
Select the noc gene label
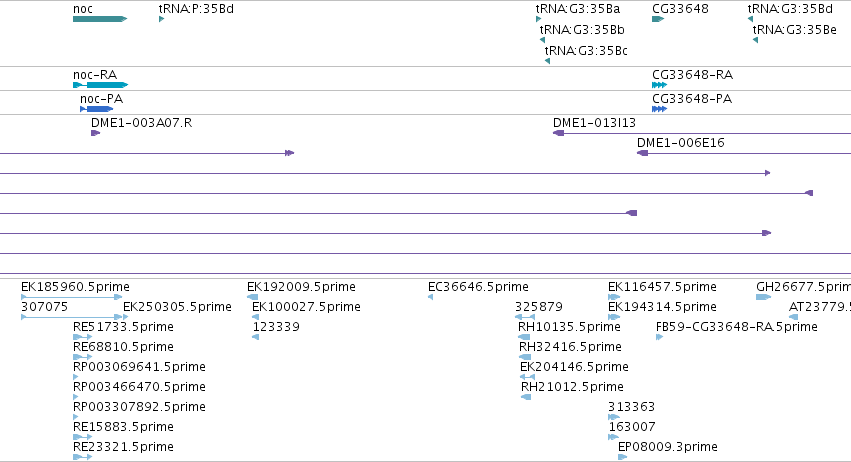(82, 9)
